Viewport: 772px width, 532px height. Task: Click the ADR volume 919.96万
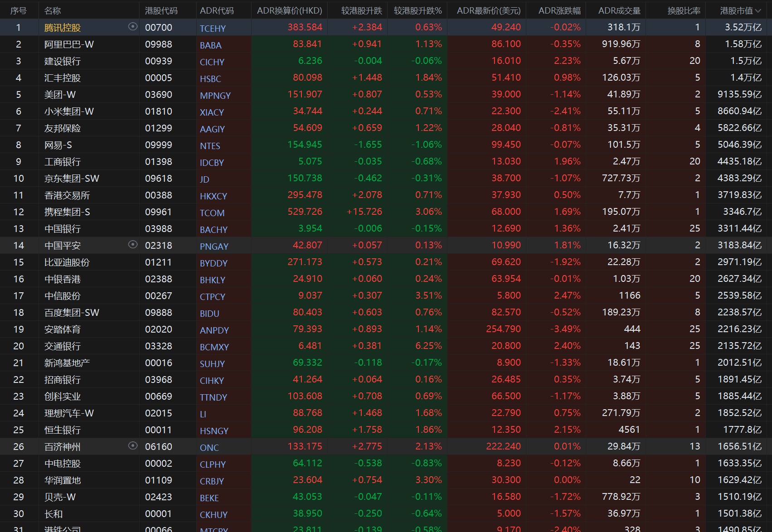621,44
